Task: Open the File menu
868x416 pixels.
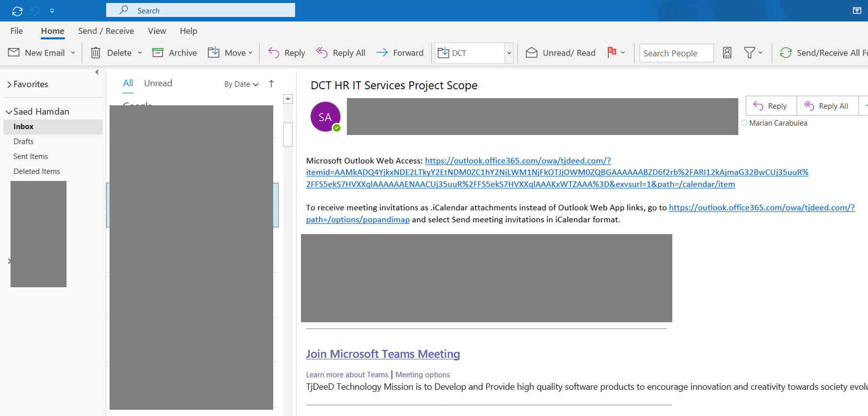Action: (17, 31)
